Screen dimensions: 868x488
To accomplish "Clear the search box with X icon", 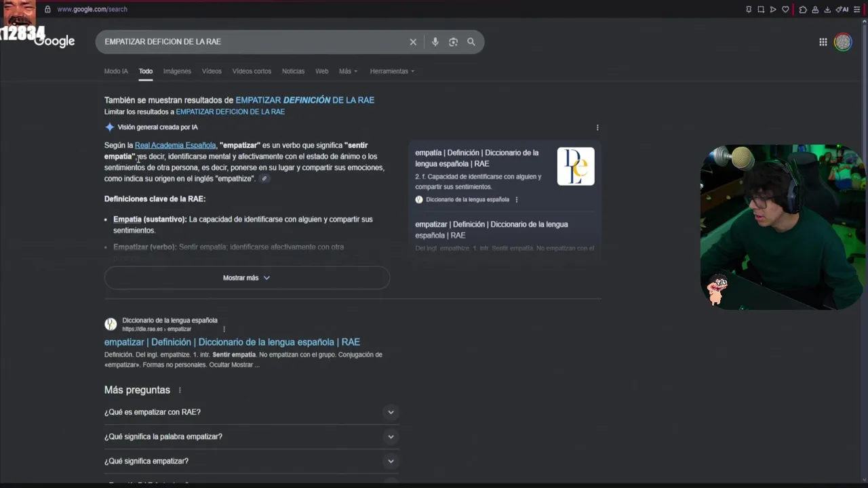I will (413, 42).
